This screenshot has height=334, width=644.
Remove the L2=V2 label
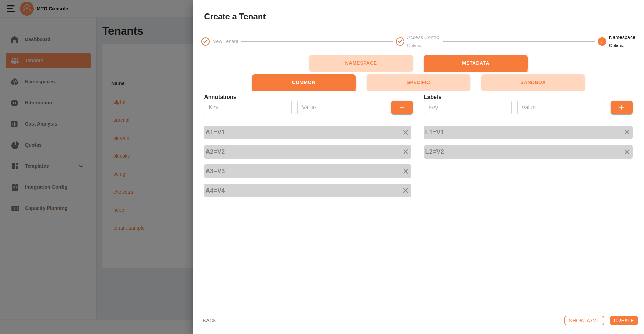[x=627, y=152]
